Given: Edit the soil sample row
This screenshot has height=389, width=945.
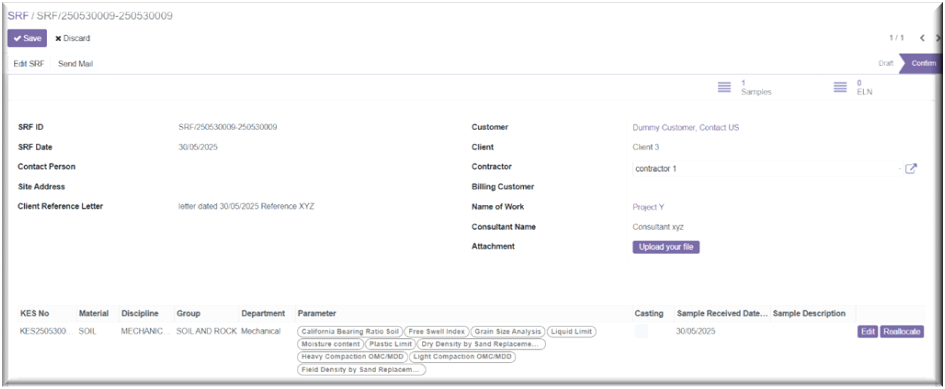Looking at the screenshot, I should 867,332.
